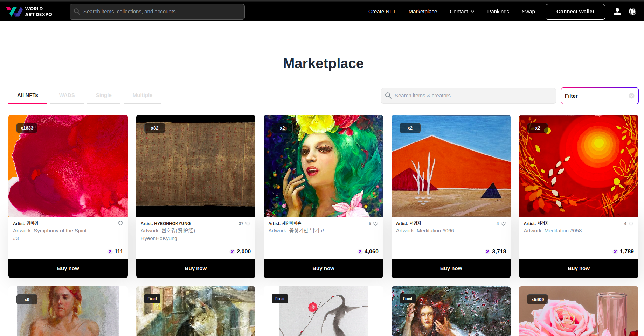Image resolution: width=644 pixels, height=336 pixels.
Task: Focus the top search items, collections field
Action: 157,12
